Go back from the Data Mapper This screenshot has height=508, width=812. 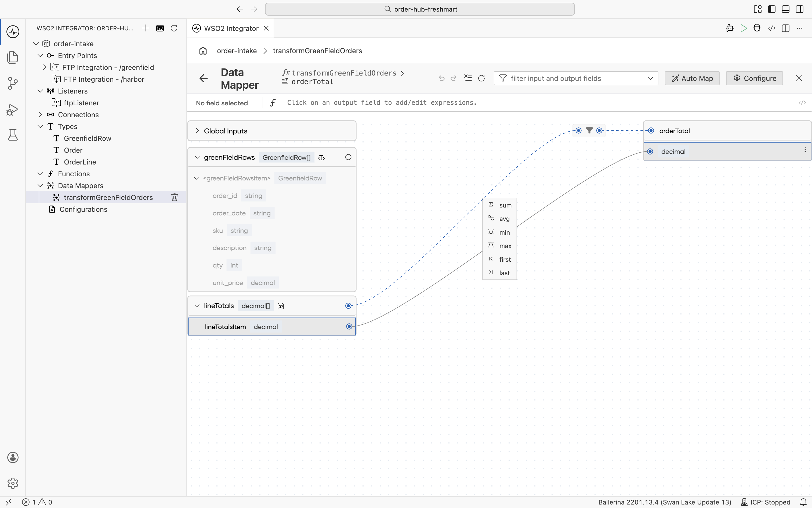[x=204, y=78]
